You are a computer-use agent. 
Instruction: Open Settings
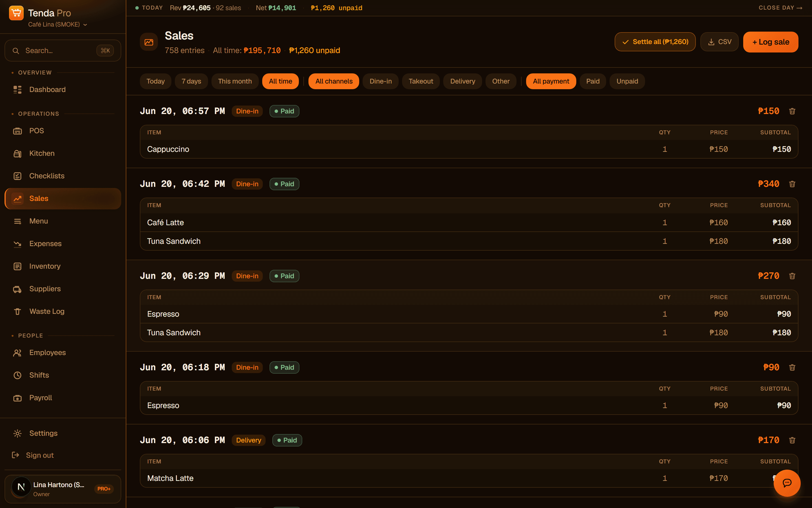coord(63,433)
